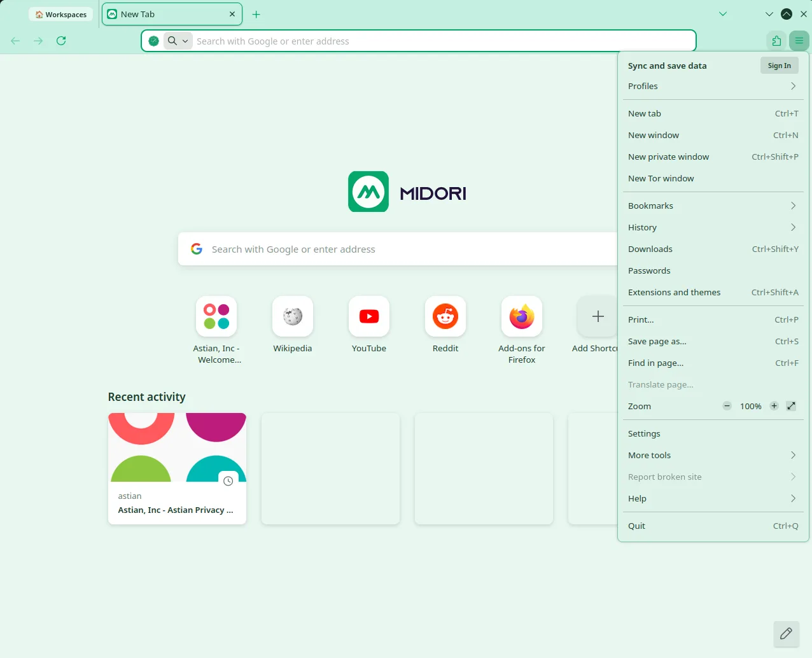Viewport: 812px width, 658px height.
Task: Toggle the hamburger application menu
Action: [x=799, y=41]
